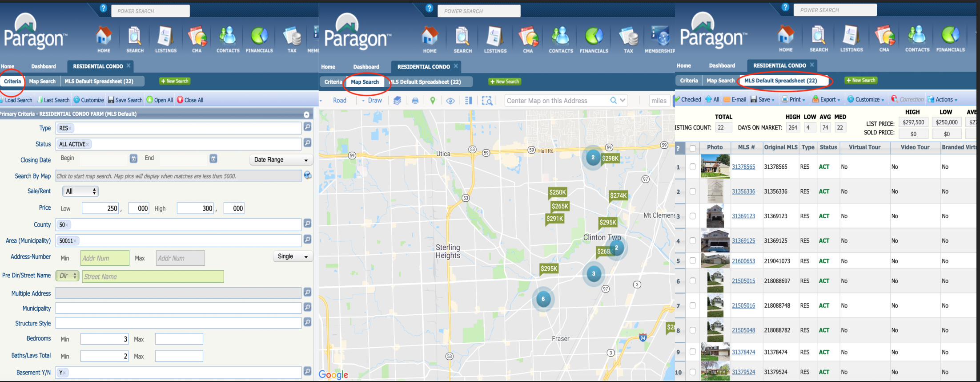
Task: Go to Home tab in right panel
Action: (x=684, y=65)
